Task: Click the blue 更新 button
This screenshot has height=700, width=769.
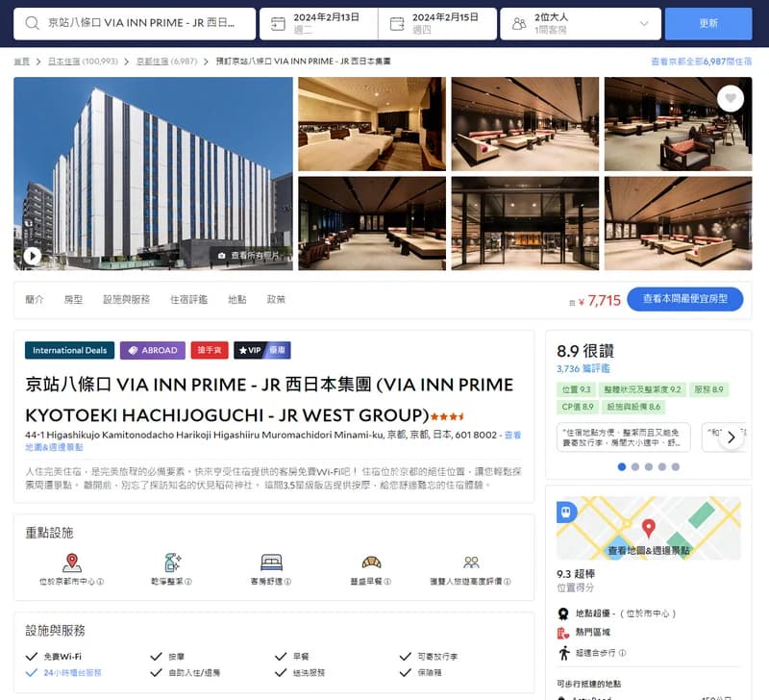Action: (x=708, y=23)
